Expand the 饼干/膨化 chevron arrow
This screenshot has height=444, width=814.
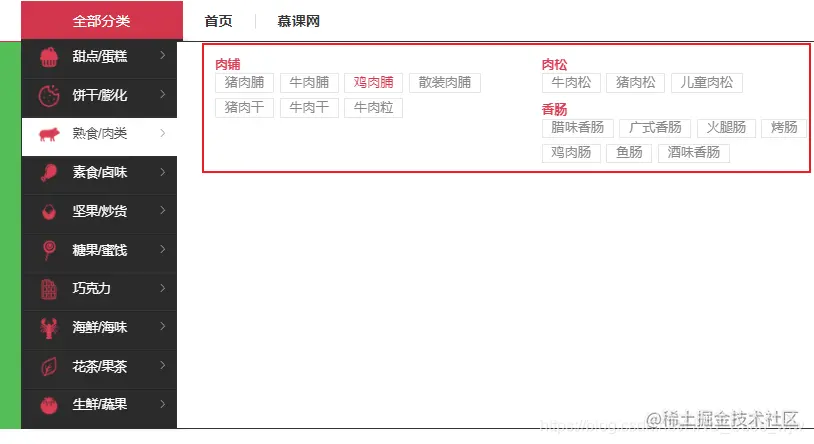click(162, 94)
